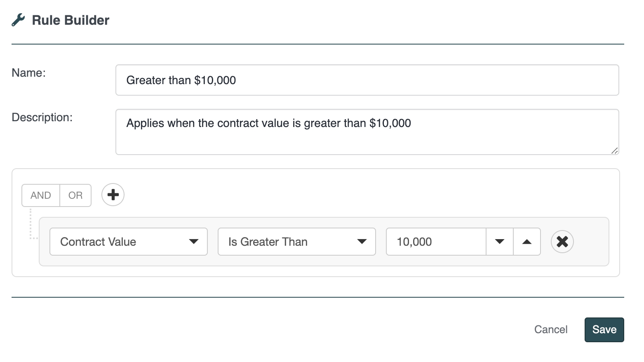Add a new rule condition with plus
Image resolution: width=644 pixels, height=362 pixels.
click(113, 195)
